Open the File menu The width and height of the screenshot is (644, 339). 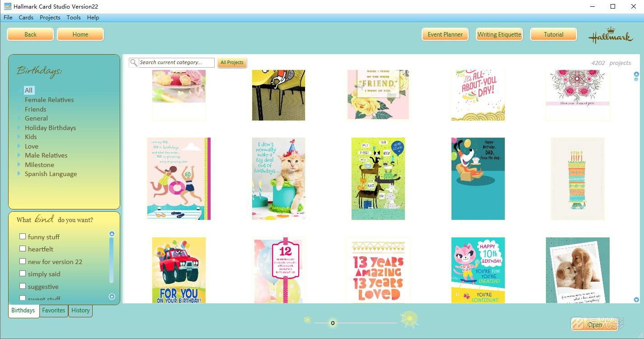(8, 18)
